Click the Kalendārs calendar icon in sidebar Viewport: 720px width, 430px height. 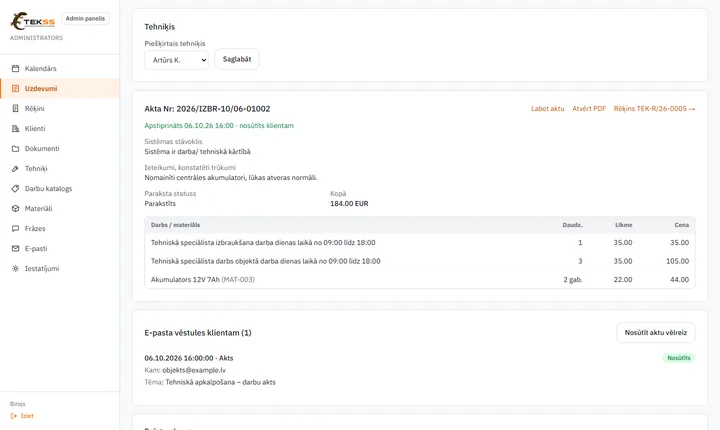15,68
